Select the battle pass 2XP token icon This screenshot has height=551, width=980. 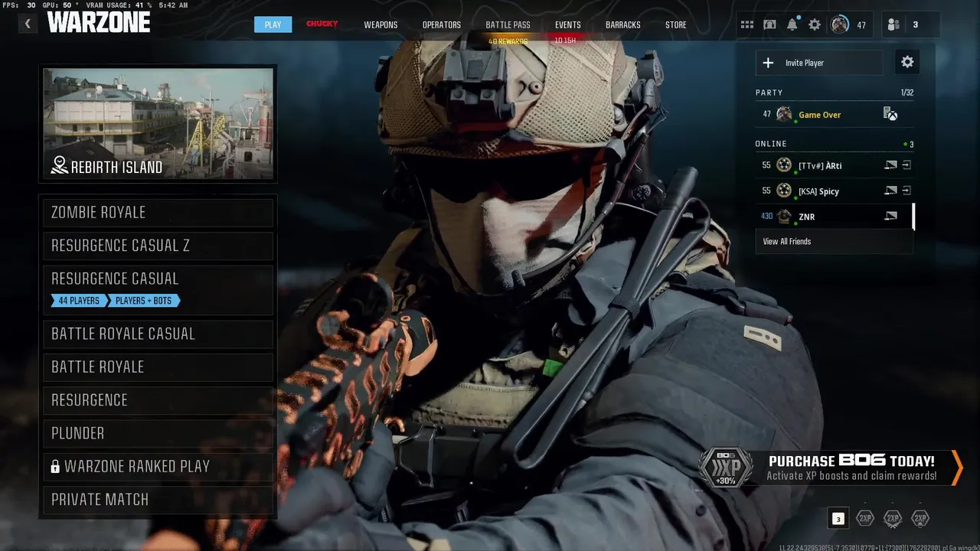coord(920,519)
